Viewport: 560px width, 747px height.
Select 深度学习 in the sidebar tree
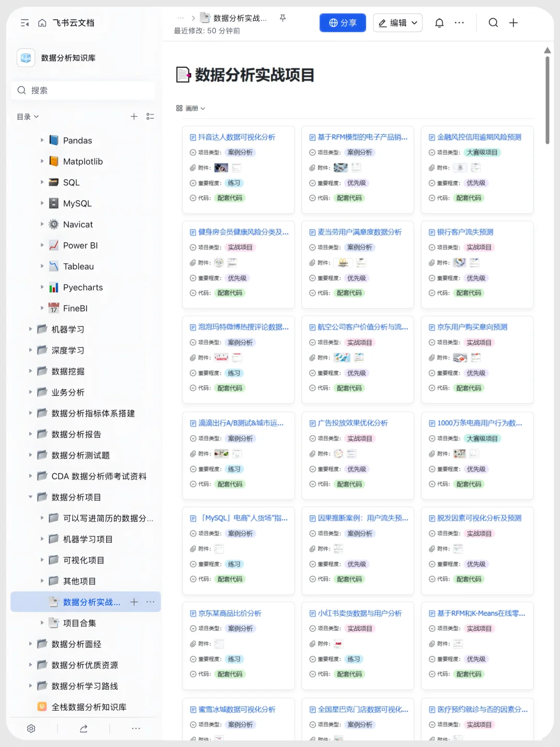(x=68, y=350)
